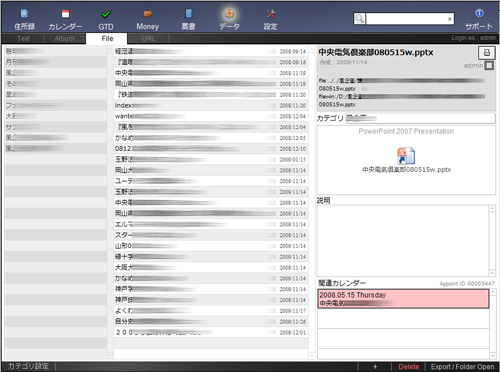
Task: Click the file list scrollbar up arrow
Action: (312, 50)
